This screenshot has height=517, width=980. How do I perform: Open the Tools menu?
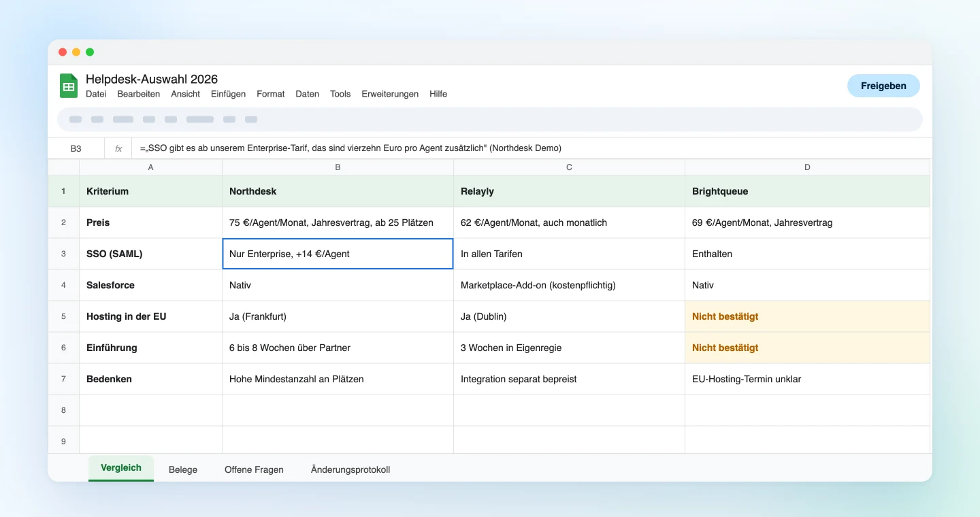pyautogui.click(x=340, y=94)
